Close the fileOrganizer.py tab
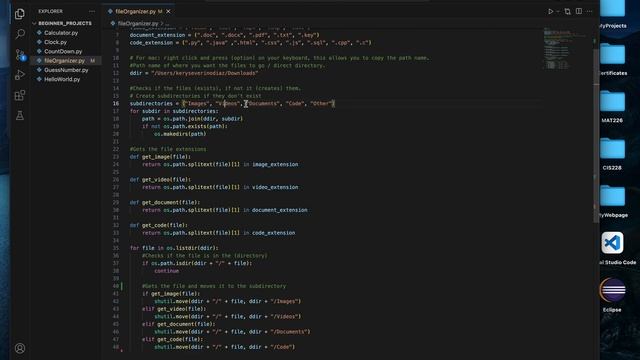Image resolution: width=640 pixels, height=360 pixels. (x=168, y=11)
